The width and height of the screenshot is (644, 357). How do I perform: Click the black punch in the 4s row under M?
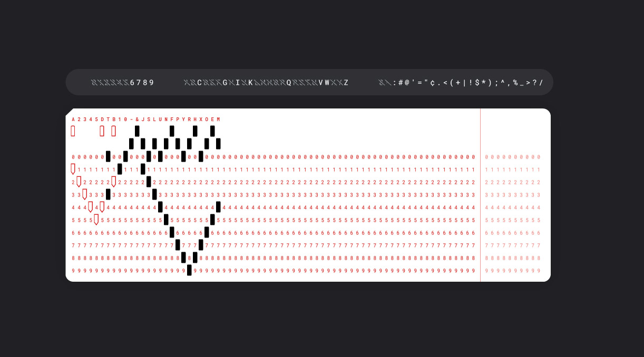(218, 207)
